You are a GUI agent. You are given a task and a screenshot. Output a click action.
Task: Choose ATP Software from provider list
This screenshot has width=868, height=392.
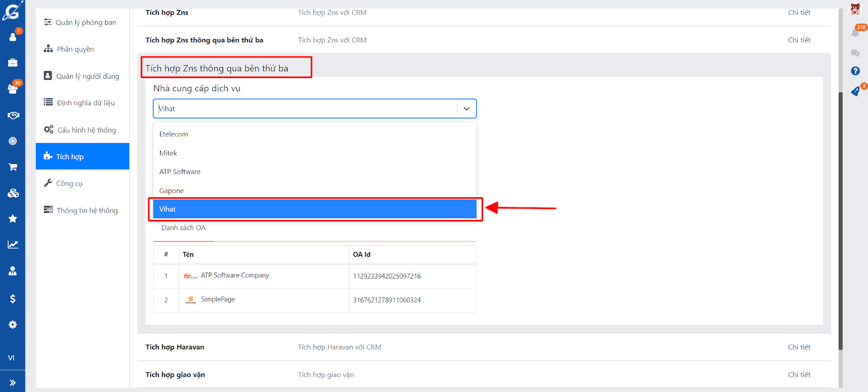click(315, 172)
